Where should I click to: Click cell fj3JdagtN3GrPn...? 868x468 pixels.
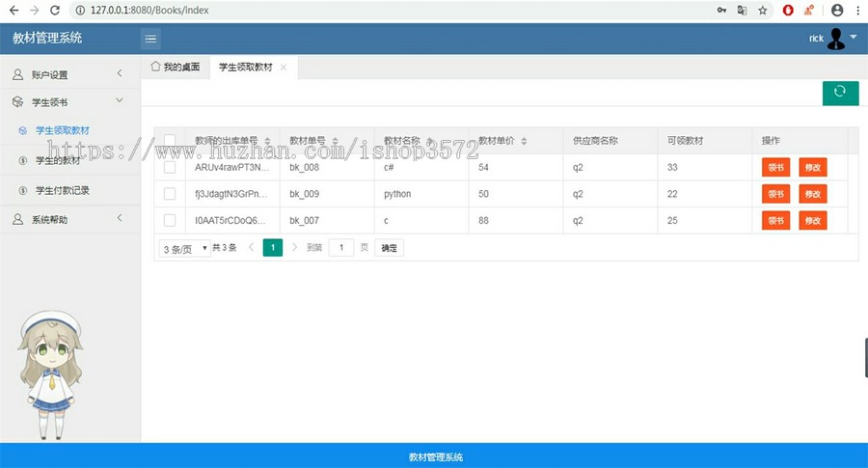tap(231, 194)
